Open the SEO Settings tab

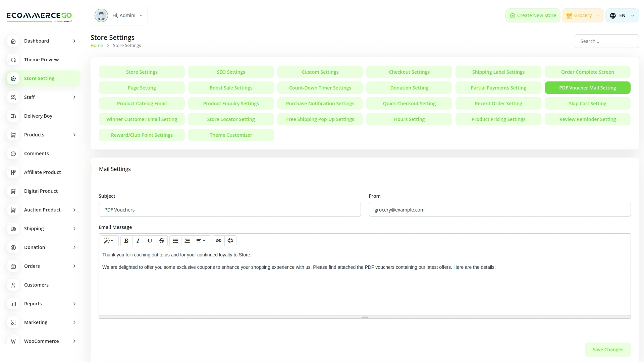pos(231,72)
